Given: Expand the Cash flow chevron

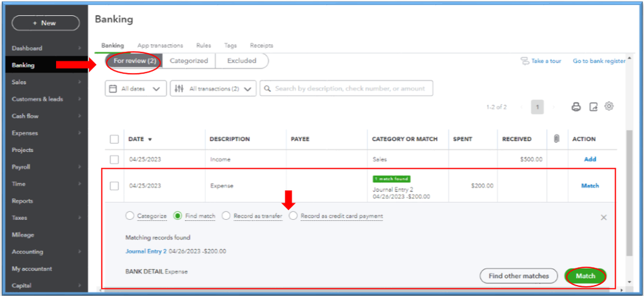Looking at the screenshot, I should (79, 116).
